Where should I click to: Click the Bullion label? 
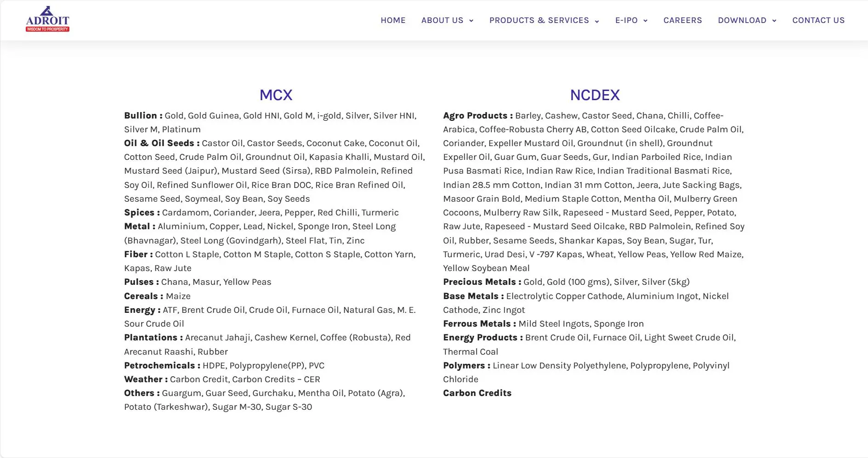click(x=143, y=116)
